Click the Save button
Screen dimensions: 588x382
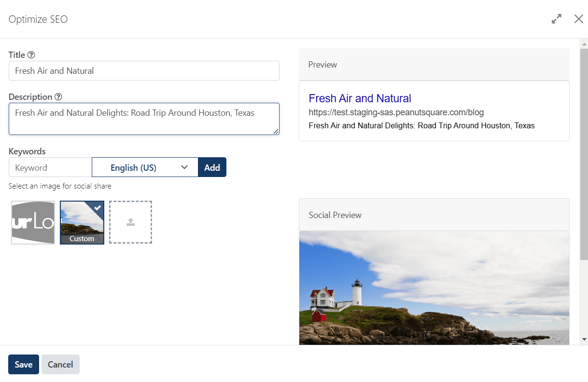[24, 365]
